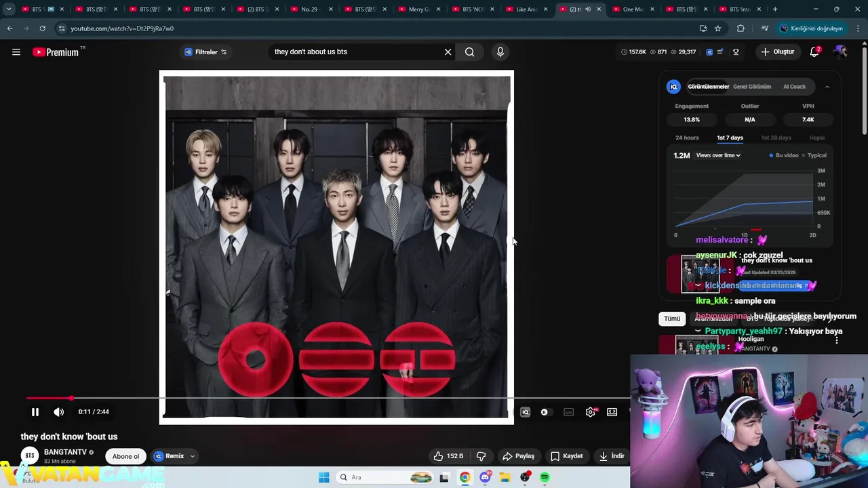Click the Engagement 13.8% value
The height and width of the screenshot is (488, 868).
[692, 119]
